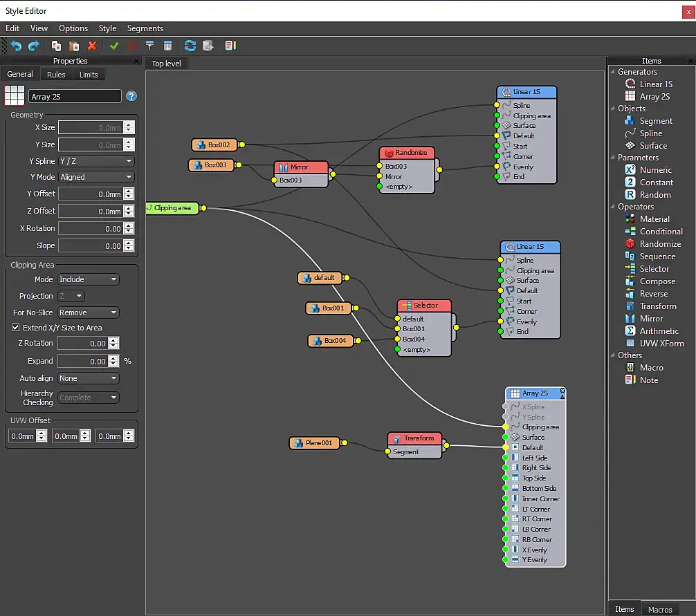Click the Array 2S name input field
Viewport: 696px width, 616px height.
tap(75, 97)
